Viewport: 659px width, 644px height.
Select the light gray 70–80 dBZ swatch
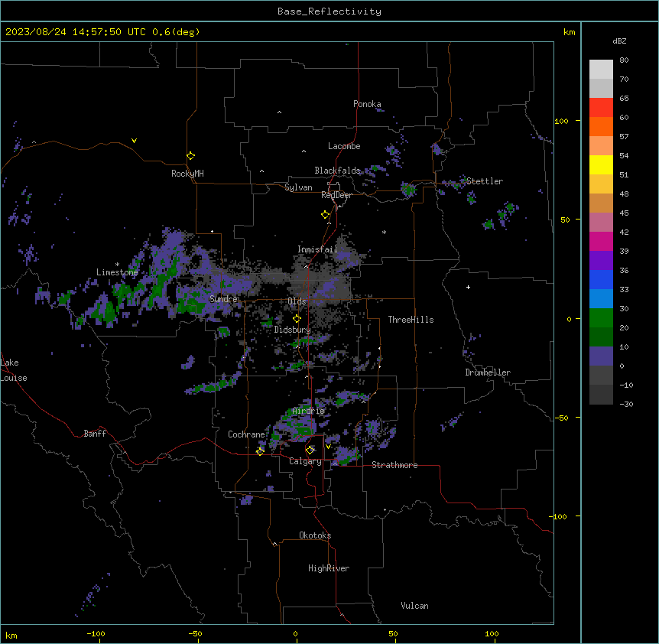(x=601, y=70)
